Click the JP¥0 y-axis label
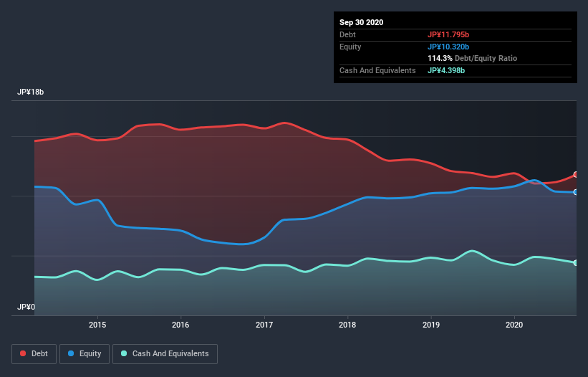The height and width of the screenshot is (377, 588). (x=26, y=307)
